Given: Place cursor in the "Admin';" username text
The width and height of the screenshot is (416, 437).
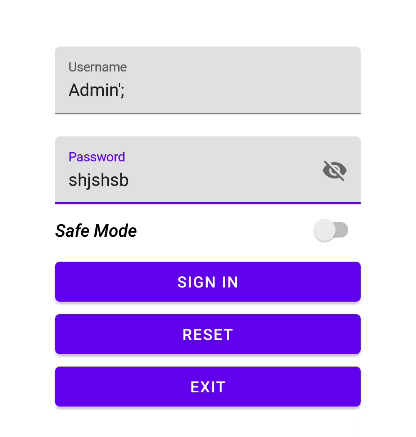Looking at the screenshot, I should 97,90.
